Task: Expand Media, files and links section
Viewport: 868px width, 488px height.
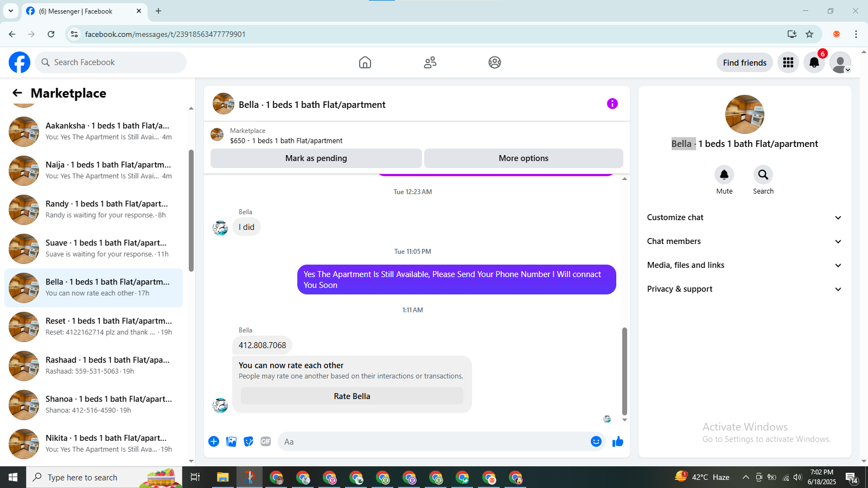Action: click(744, 265)
